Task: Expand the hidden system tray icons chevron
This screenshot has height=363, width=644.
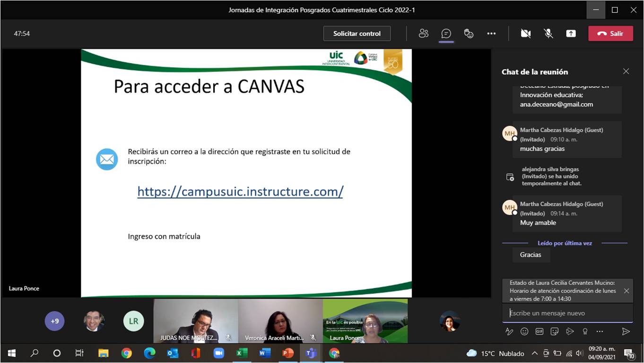Action: (535, 354)
